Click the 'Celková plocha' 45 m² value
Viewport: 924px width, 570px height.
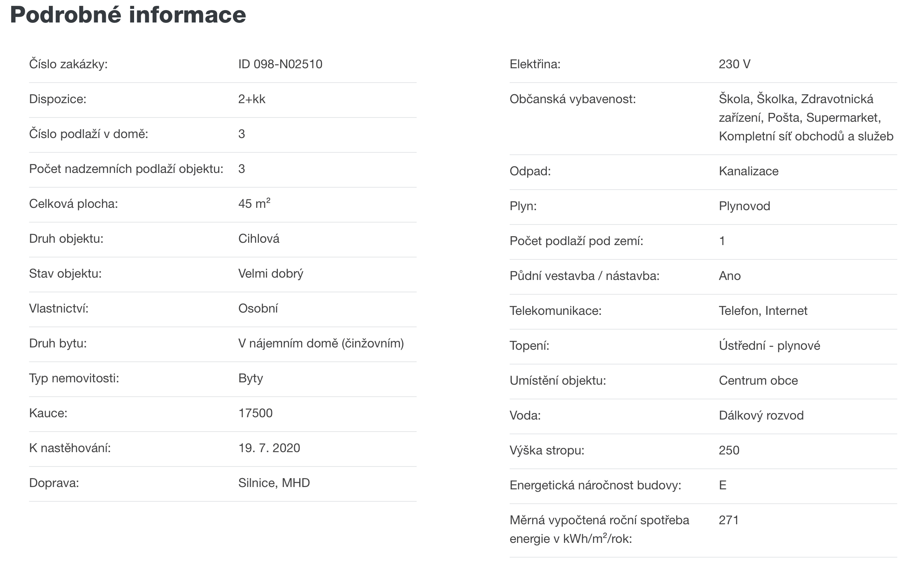coord(254,203)
